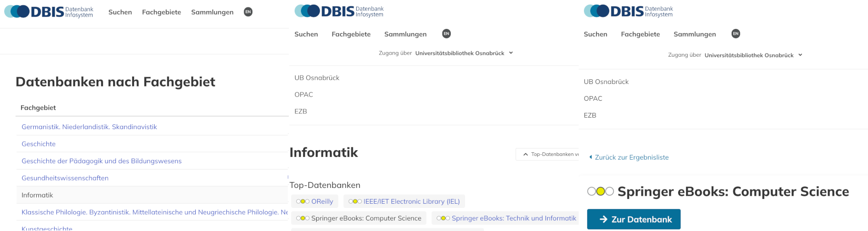Go back via Zurück zur Ergebnisliste link
Viewport: 868px width, 231px height.
[631, 157]
